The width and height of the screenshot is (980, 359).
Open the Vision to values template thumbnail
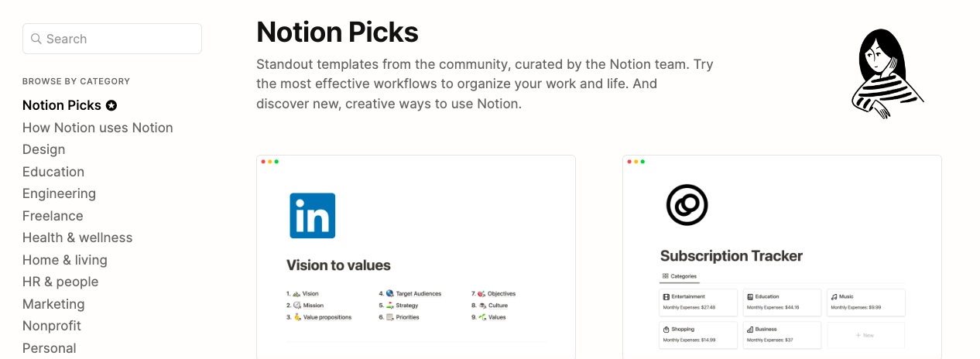coord(416,257)
